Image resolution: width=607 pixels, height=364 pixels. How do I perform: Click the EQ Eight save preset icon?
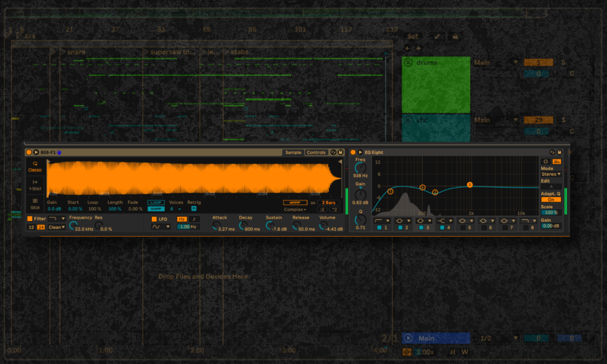coord(561,152)
